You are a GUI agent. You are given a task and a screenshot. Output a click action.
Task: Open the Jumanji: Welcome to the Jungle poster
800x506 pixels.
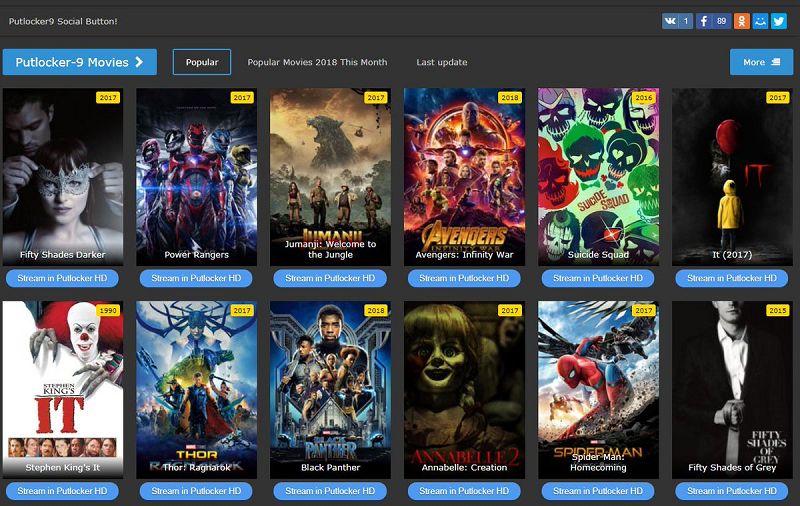[x=330, y=176]
